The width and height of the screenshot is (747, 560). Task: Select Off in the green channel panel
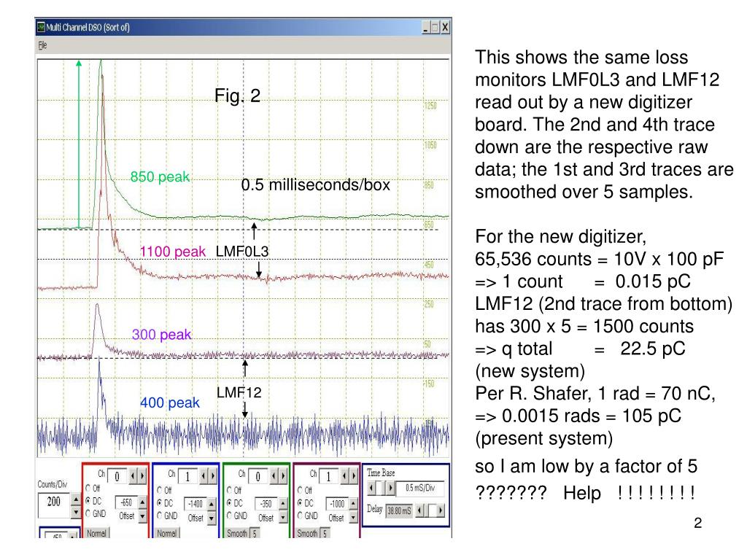click(x=229, y=490)
